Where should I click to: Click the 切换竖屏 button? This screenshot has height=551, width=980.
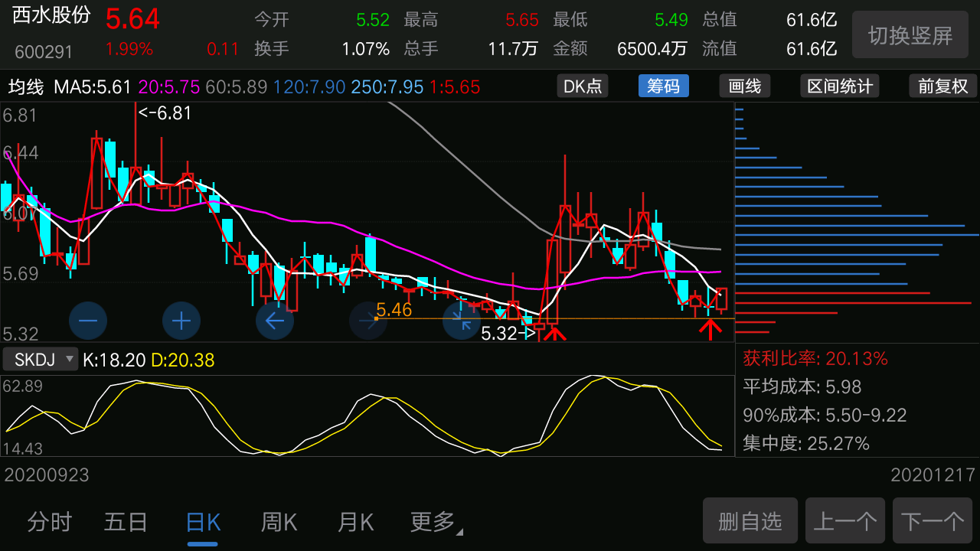[x=910, y=35]
